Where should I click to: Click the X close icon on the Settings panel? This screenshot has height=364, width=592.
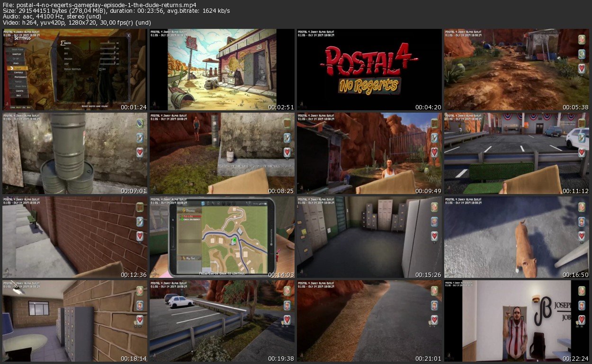click(x=128, y=35)
